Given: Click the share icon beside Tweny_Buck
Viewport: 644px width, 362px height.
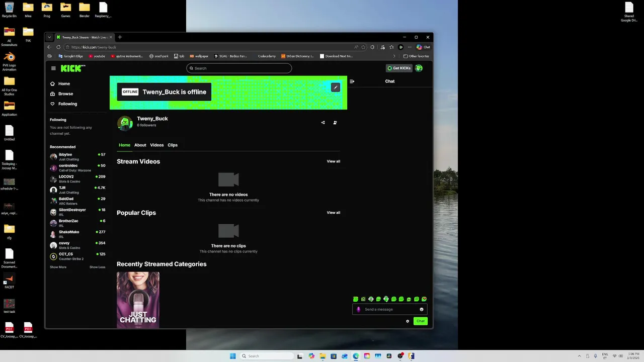Looking at the screenshot, I should 323,122.
